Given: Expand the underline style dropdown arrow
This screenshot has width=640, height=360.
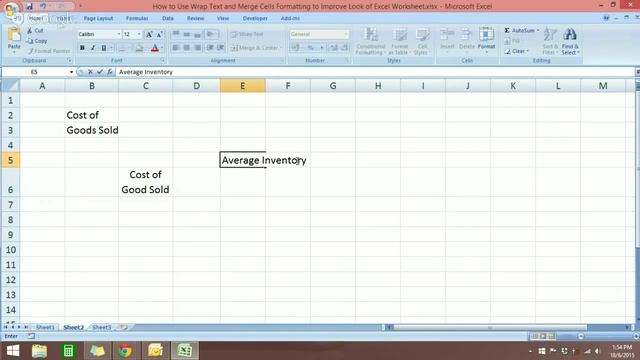Looking at the screenshot, I should [x=111, y=48].
